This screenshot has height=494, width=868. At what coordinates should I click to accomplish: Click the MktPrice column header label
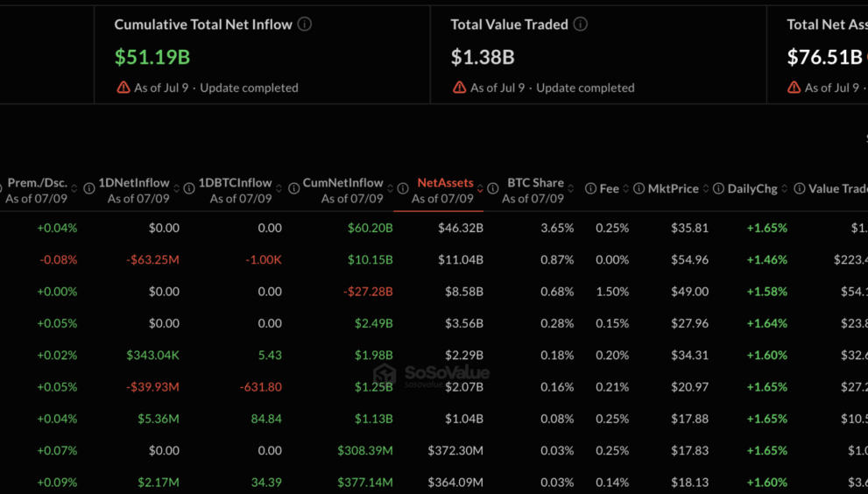click(x=674, y=189)
